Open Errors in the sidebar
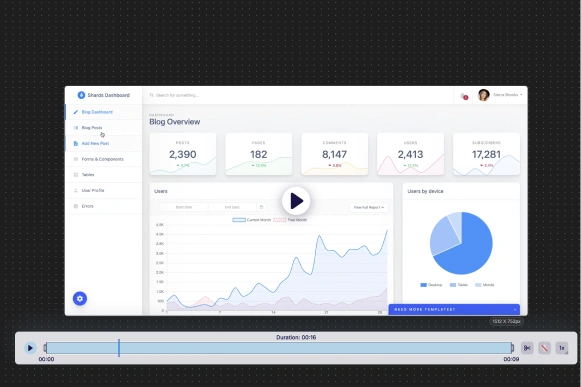This screenshot has width=581, height=387. coord(104,206)
